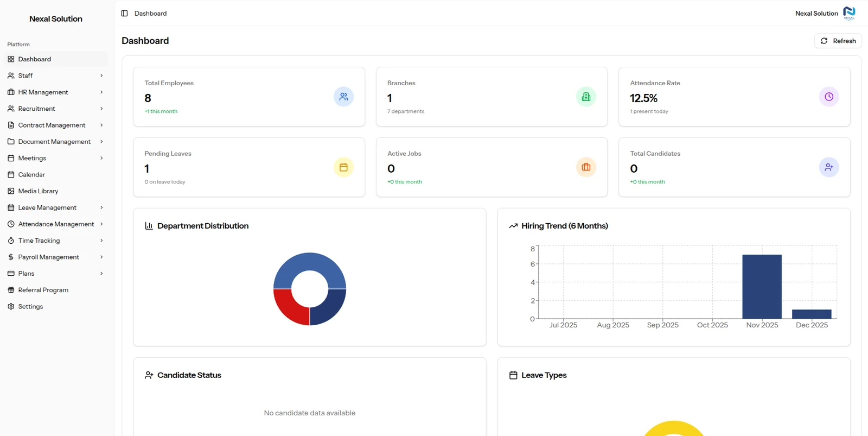This screenshot has width=868, height=436.
Task: Go to Media Library page
Action: (55, 191)
